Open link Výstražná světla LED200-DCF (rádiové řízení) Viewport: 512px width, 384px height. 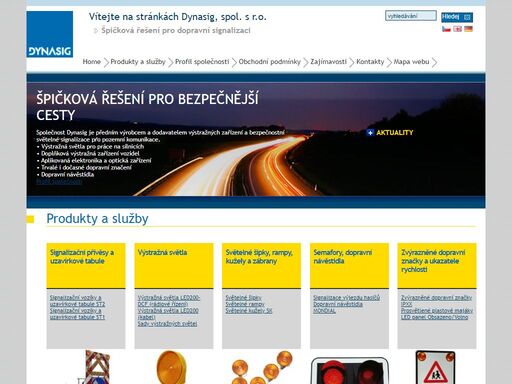click(169, 301)
